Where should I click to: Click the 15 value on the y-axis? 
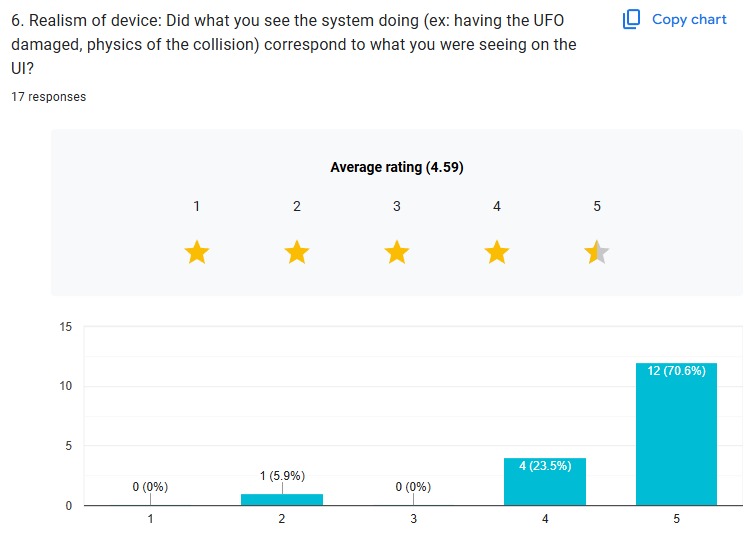[66, 327]
